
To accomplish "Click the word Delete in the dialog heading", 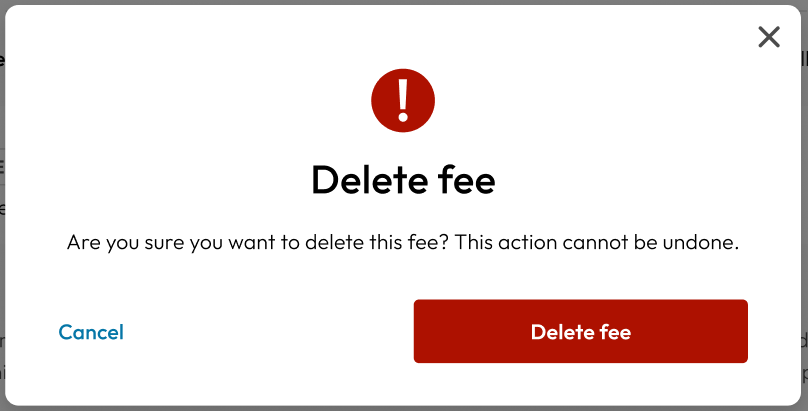I will tap(369, 180).
